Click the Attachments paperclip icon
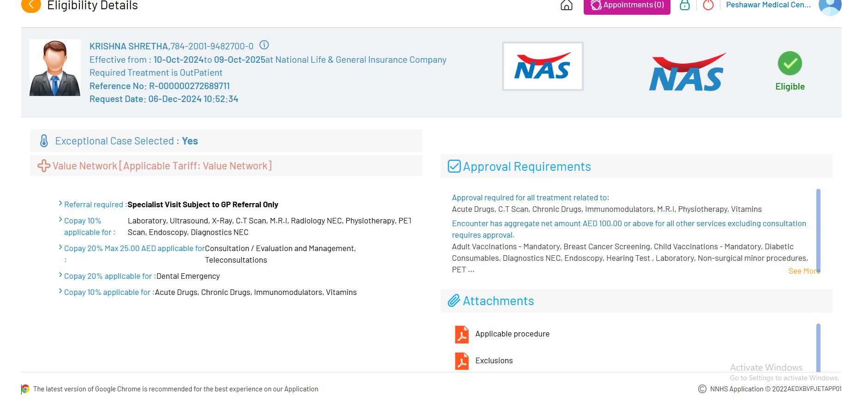The height and width of the screenshot is (402, 868). coord(454,301)
